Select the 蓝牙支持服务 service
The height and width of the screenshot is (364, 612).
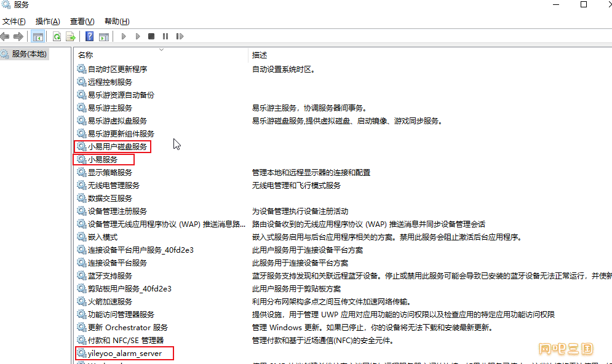pos(110,276)
